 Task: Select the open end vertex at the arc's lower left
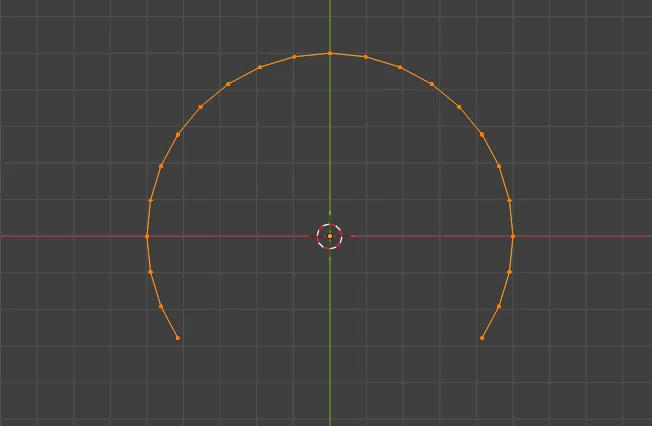coord(178,338)
